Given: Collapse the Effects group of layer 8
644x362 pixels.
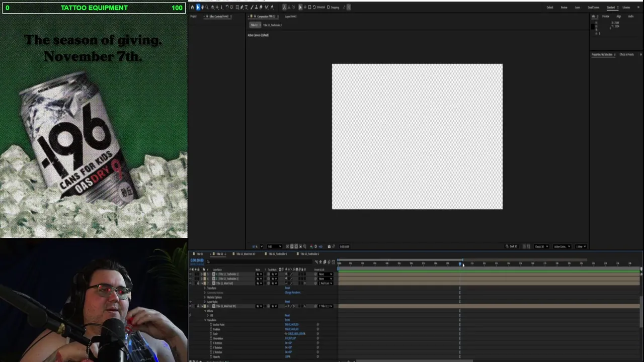Looking at the screenshot, I should [x=205, y=311].
